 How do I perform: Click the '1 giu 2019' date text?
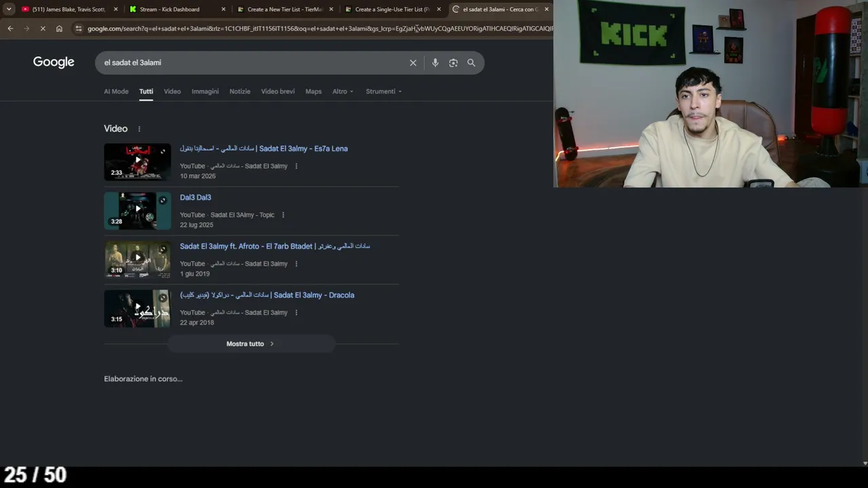[x=195, y=274]
